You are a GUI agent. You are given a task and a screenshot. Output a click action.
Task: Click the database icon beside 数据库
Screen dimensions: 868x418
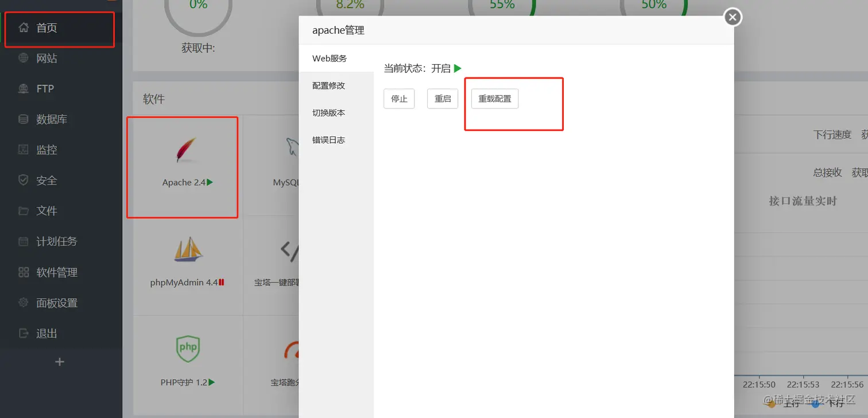click(x=24, y=119)
